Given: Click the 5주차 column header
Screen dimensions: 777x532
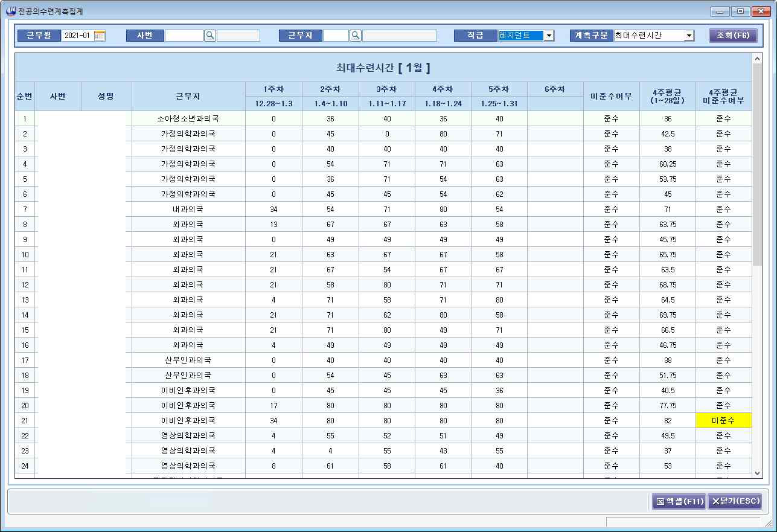Looking at the screenshot, I should 499,89.
